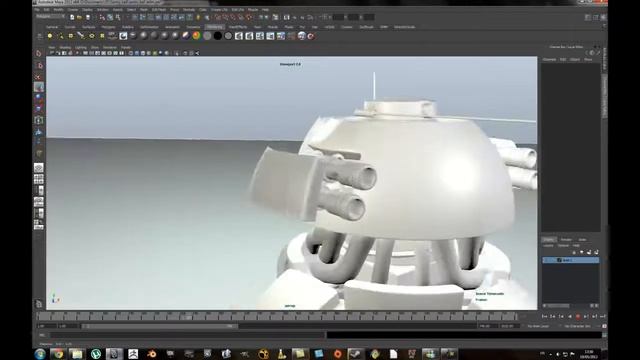Open Steam from the taskbar
Image resolution: width=640 pixels, height=360 pixels.
pyautogui.click(x=356, y=354)
